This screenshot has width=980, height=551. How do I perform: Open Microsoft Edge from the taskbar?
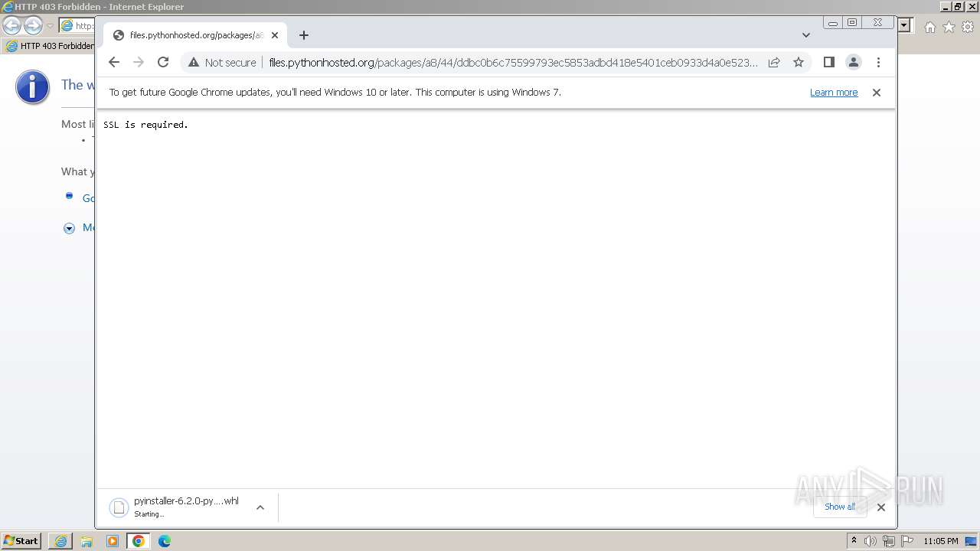[165, 541]
